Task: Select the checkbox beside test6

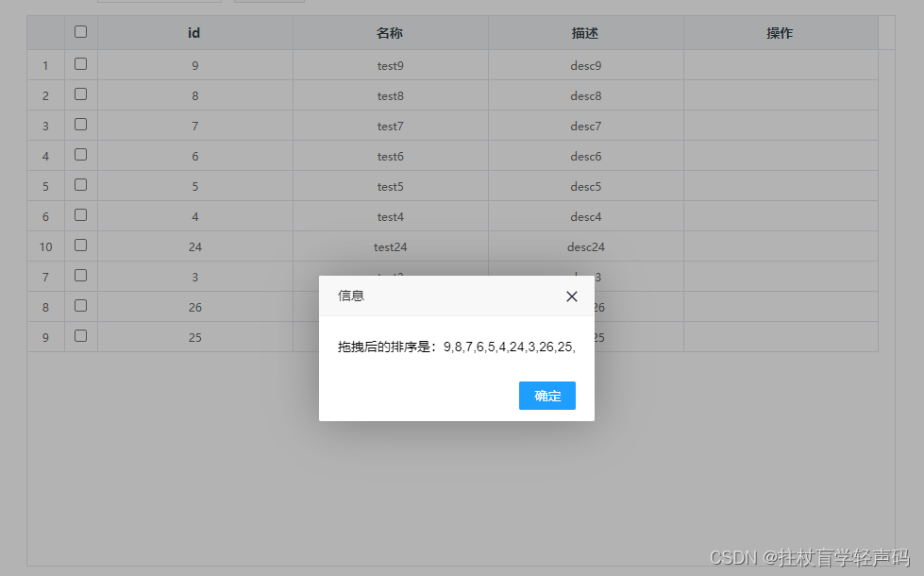Action: click(x=80, y=155)
